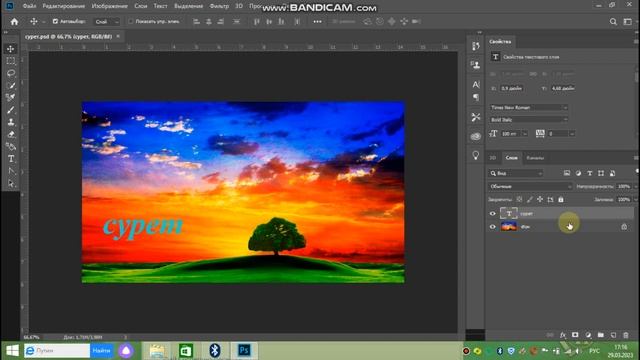Enable the Show Transform Controls checkbox
Viewport: 640px width, 360px height.
(131, 21)
